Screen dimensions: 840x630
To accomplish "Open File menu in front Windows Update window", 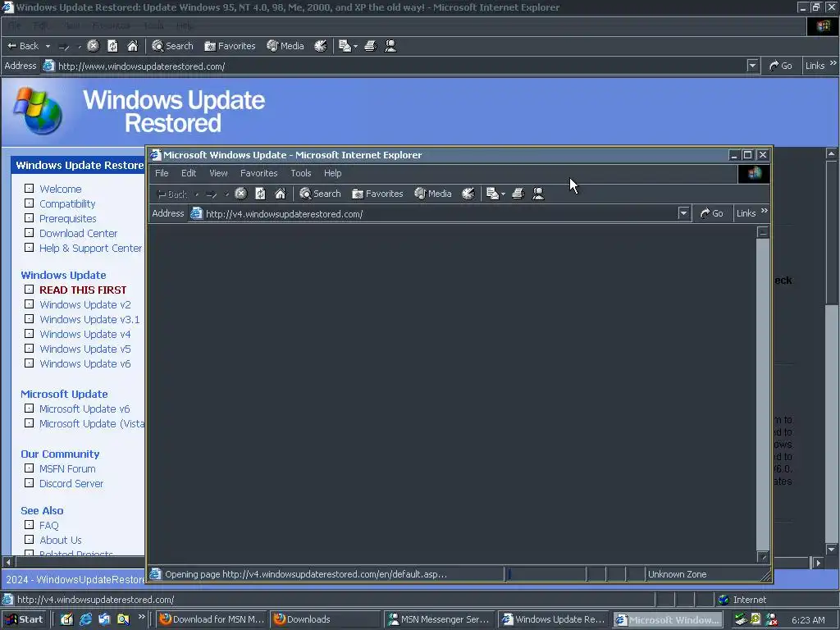I will coord(162,173).
